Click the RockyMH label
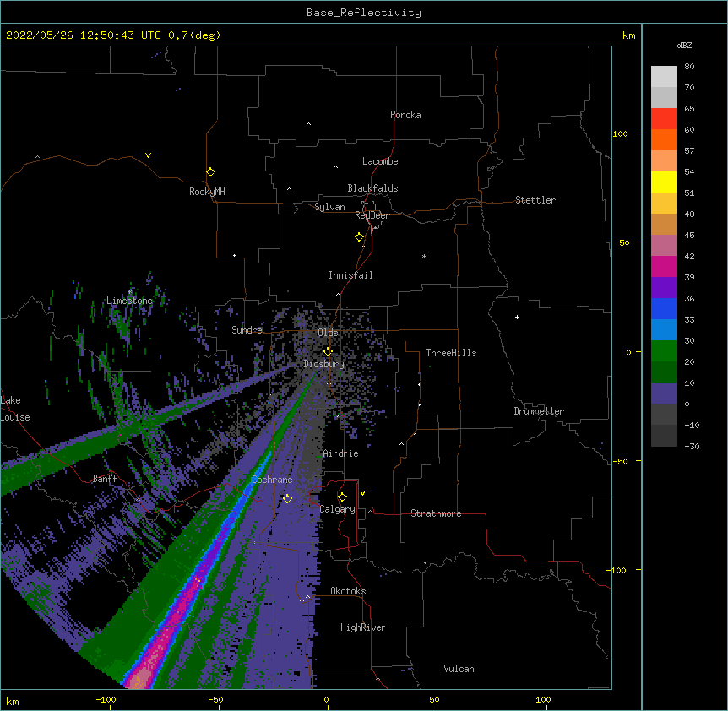The image size is (728, 711). click(207, 192)
